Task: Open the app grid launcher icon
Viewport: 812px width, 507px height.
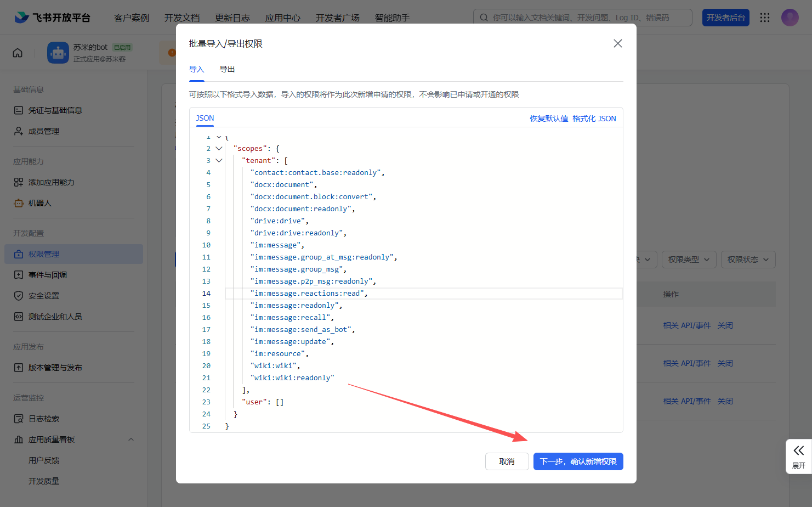Action: tap(765, 18)
